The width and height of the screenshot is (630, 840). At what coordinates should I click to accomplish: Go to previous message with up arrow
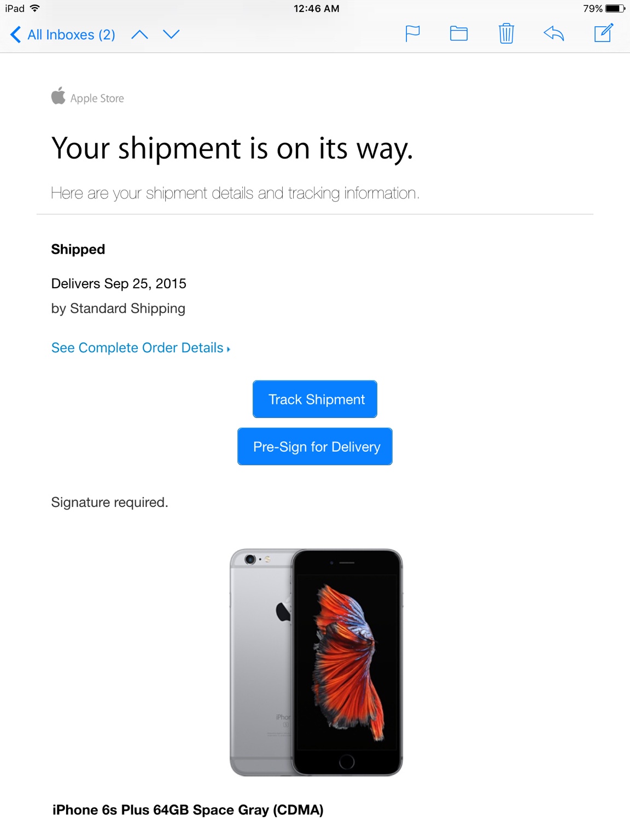click(140, 34)
